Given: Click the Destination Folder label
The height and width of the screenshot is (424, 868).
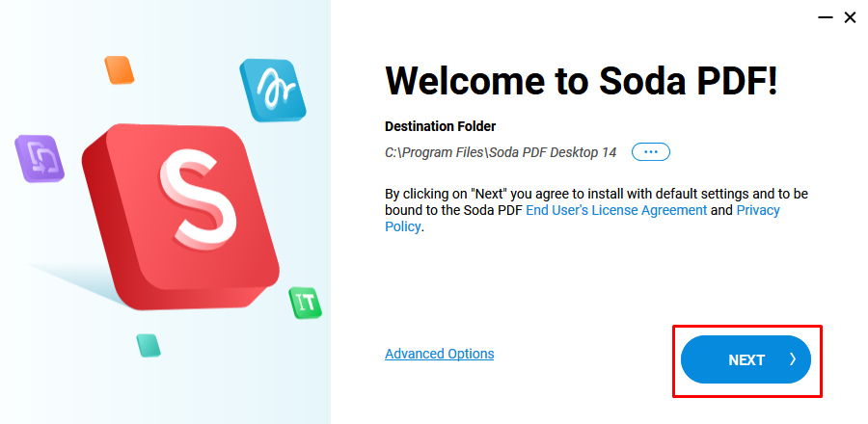Looking at the screenshot, I should 440,126.
